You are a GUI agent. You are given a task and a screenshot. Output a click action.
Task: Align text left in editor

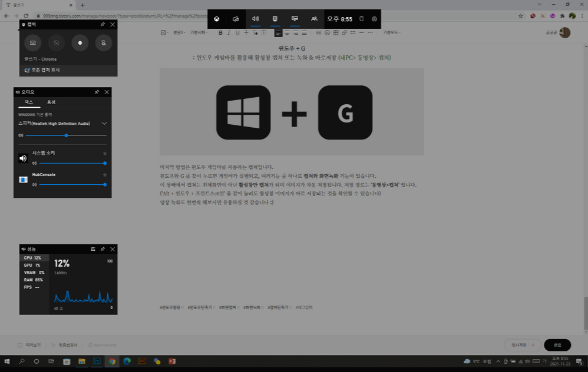click(x=278, y=32)
